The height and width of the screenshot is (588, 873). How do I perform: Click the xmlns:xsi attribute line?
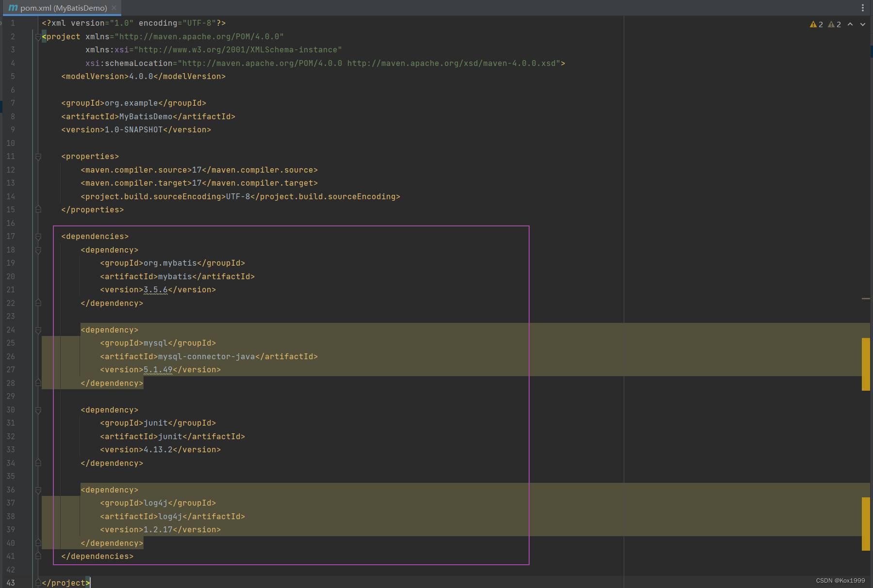click(x=214, y=50)
